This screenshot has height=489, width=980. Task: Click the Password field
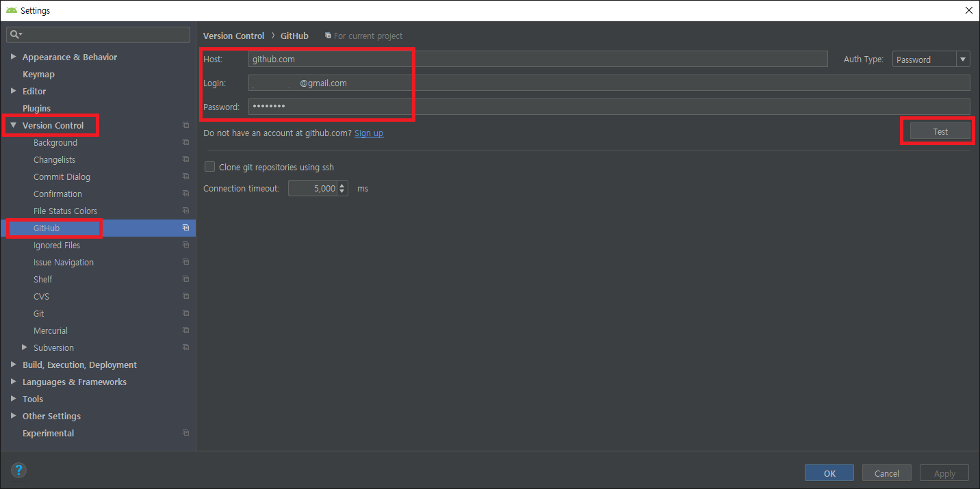click(609, 107)
